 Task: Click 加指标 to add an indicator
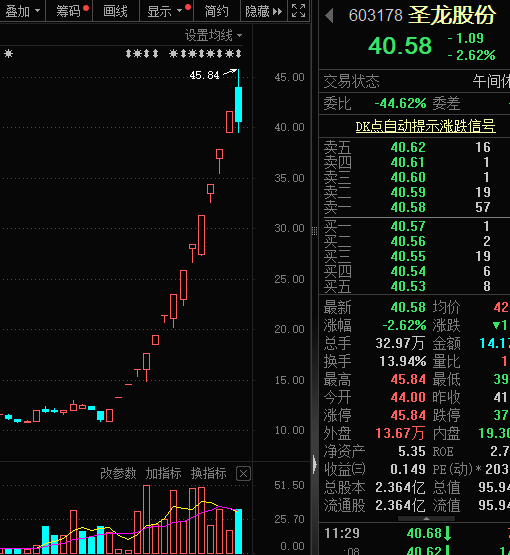point(163,473)
